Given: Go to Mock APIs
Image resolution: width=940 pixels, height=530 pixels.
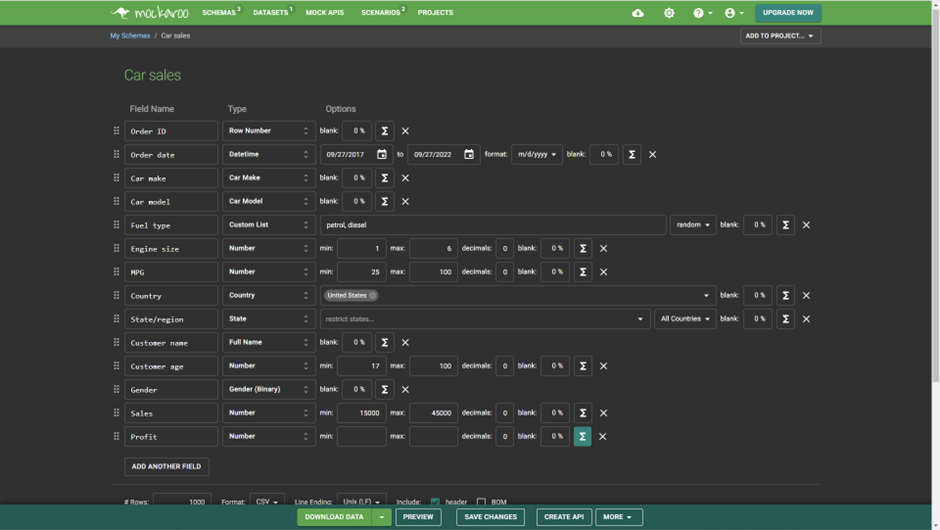Looking at the screenshot, I should pyautogui.click(x=325, y=13).
